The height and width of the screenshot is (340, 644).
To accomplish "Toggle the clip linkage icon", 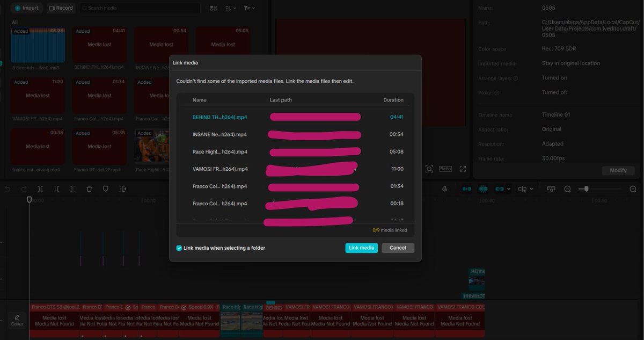I will click(500, 189).
